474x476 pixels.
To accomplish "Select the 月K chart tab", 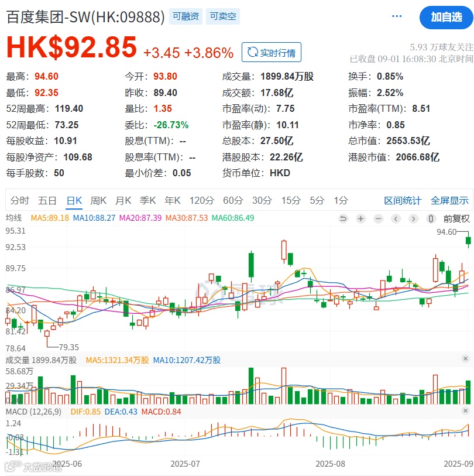I will pos(123,200).
